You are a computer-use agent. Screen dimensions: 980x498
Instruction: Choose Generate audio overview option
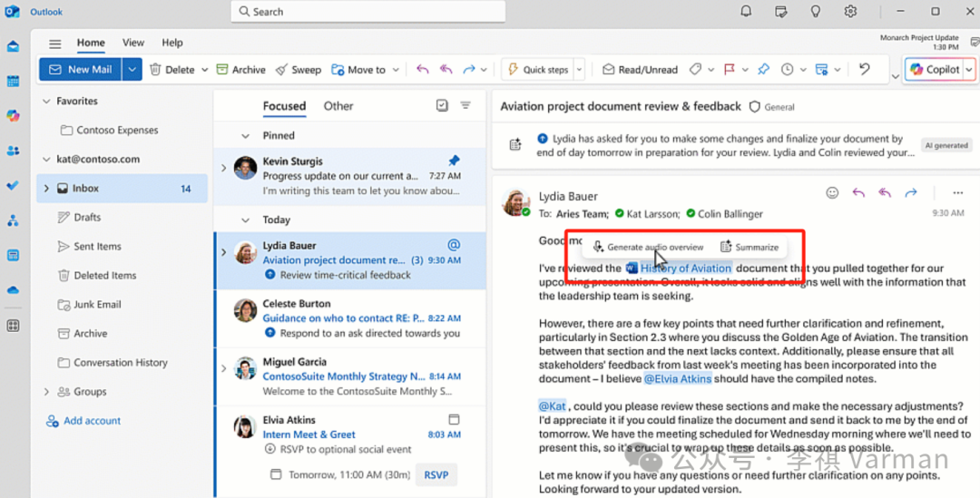(648, 247)
